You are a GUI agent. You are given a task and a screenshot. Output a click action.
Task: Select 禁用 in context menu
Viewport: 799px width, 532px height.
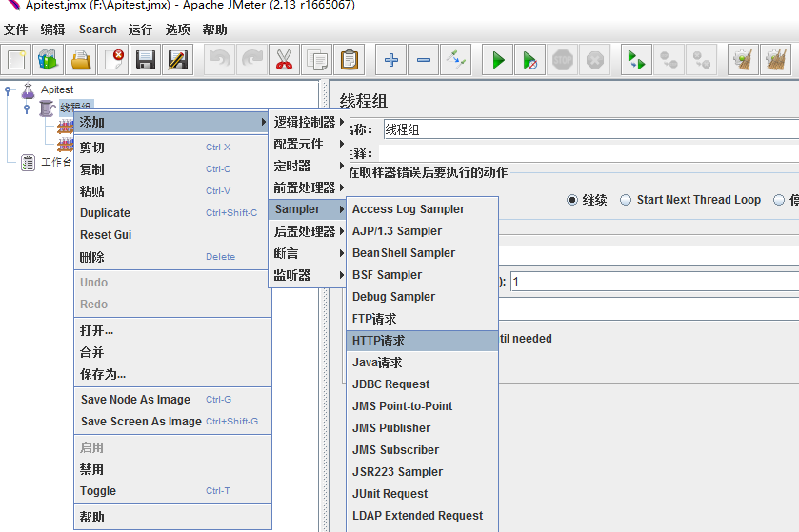[172, 469]
